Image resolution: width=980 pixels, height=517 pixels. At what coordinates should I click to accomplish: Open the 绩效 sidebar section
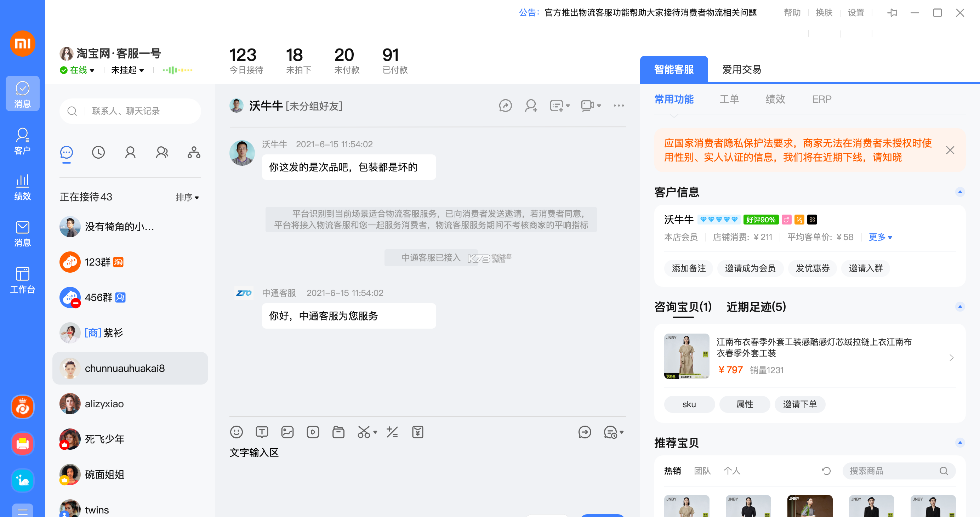click(x=22, y=187)
